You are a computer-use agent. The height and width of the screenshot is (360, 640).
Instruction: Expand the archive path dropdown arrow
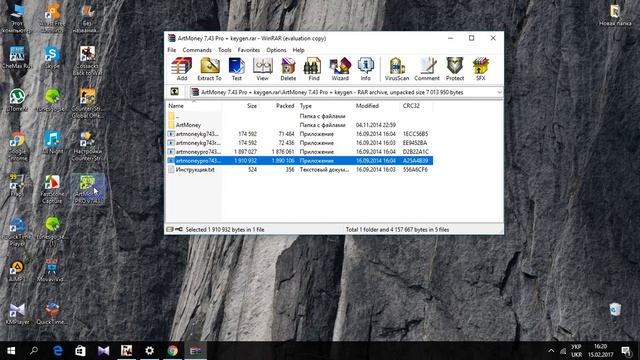499,92
